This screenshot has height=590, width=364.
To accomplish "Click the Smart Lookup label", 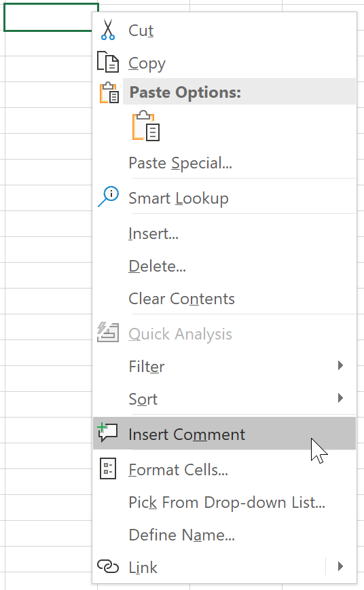I will [x=179, y=199].
